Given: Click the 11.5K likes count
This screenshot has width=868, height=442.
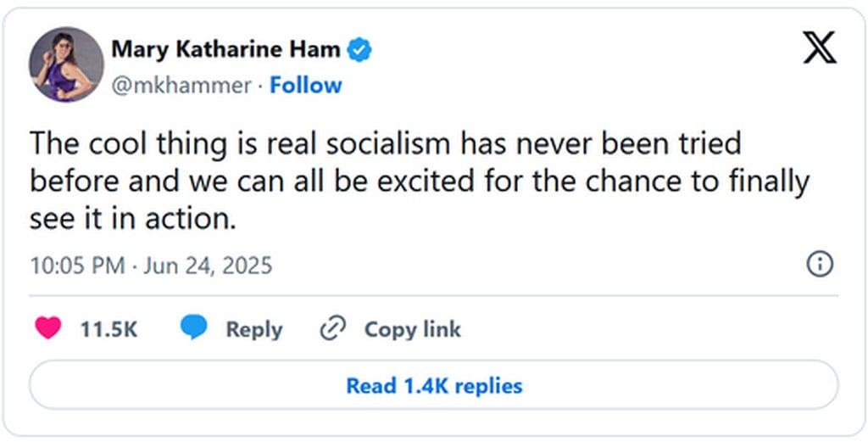Looking at the screenshot, I should pyautogui.click(x=108, y=329).
